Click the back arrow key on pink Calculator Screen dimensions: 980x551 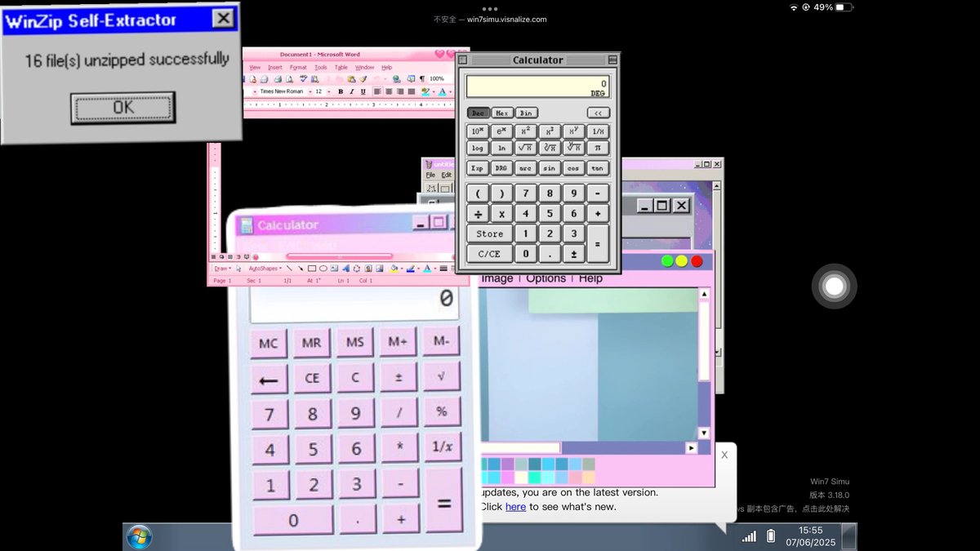269,380
